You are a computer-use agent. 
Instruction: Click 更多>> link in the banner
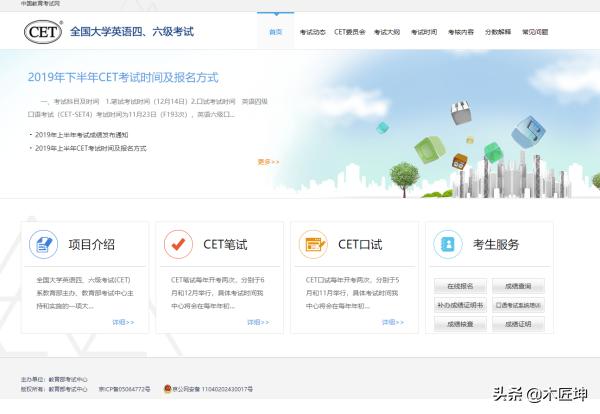coord(268,161)
